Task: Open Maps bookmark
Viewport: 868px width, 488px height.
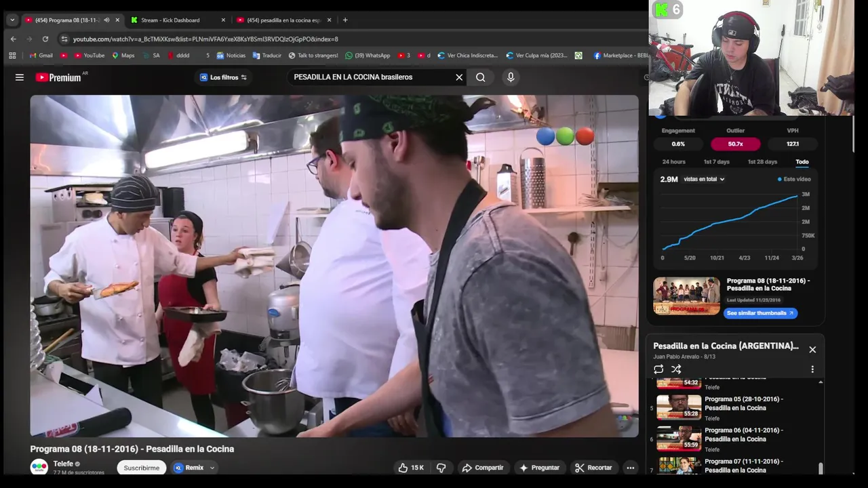Action: [x=123, y=56]
